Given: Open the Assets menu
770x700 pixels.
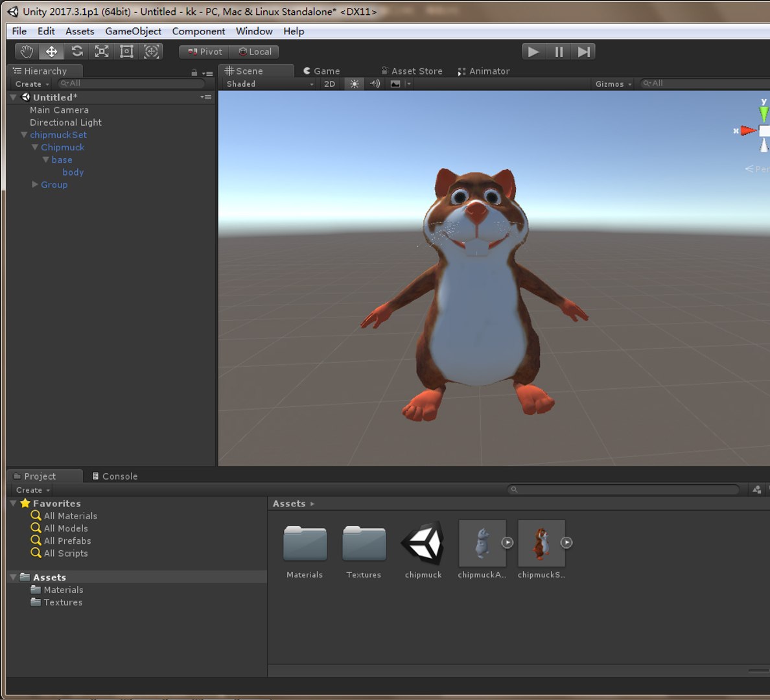Looking at the screenshot, I should [80, 31].
